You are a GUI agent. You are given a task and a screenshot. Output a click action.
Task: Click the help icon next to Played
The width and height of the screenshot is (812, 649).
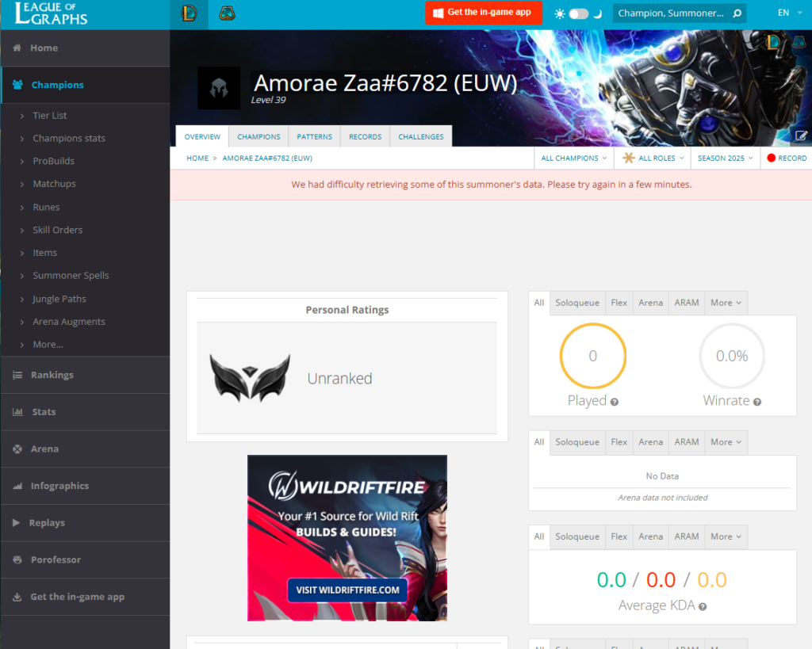coord(615,402)
